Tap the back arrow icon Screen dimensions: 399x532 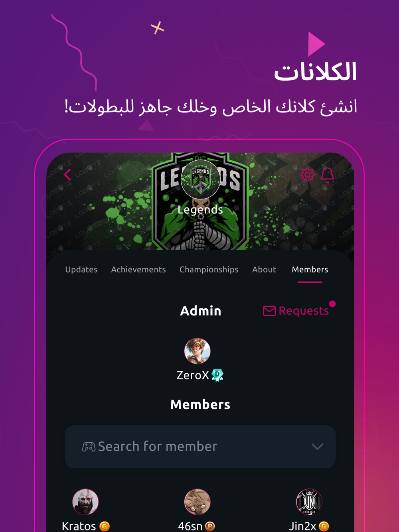click(67, 175)
